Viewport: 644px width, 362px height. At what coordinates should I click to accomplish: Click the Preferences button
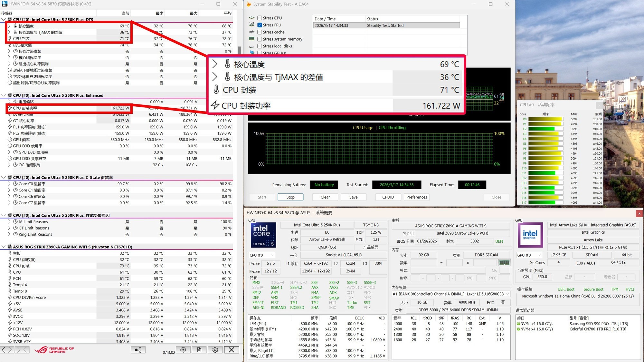(416, 197)
